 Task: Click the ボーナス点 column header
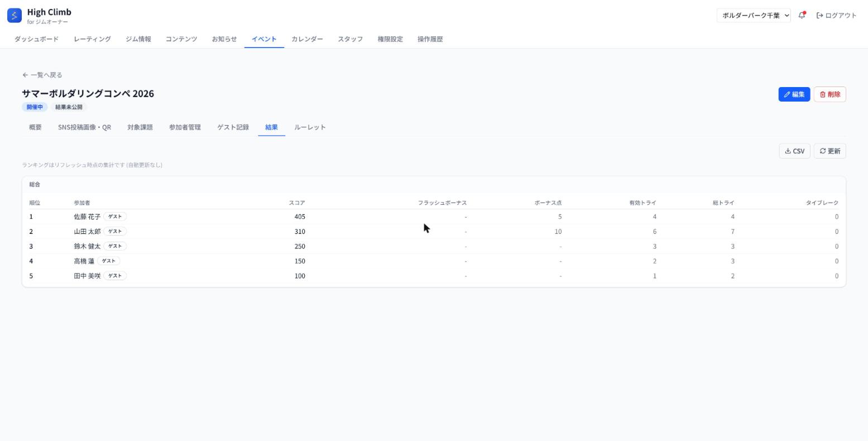(x=548, y=203)
